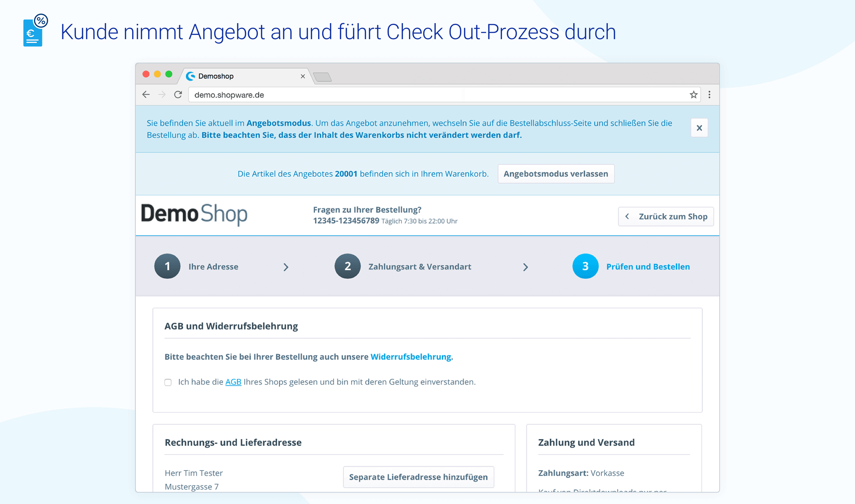The width and height of the screenshot is (855, 504).
Task: Click the Fragen zu Ihrer Bestellung? text
Action: 367,210
